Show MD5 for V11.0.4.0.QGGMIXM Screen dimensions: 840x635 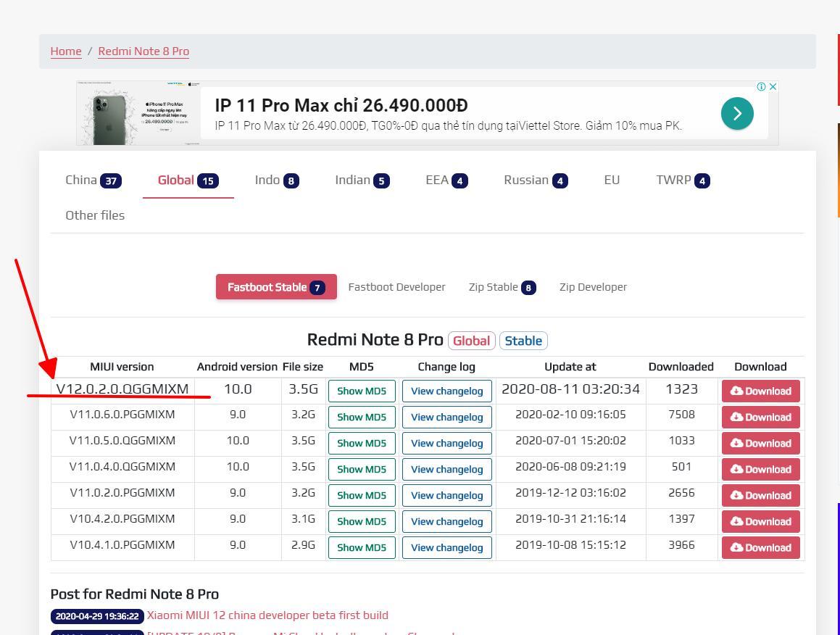point(362,470)
